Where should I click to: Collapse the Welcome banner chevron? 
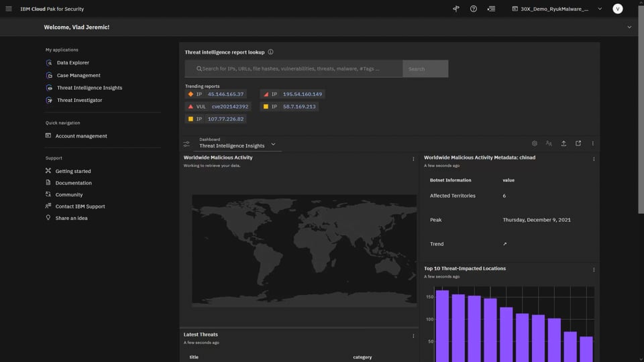[x=629, y=27]
